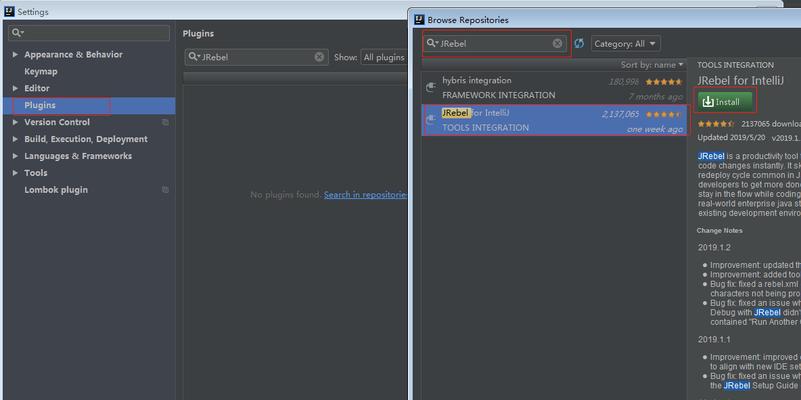Click the JRebel row star rating

coord(664,114)
